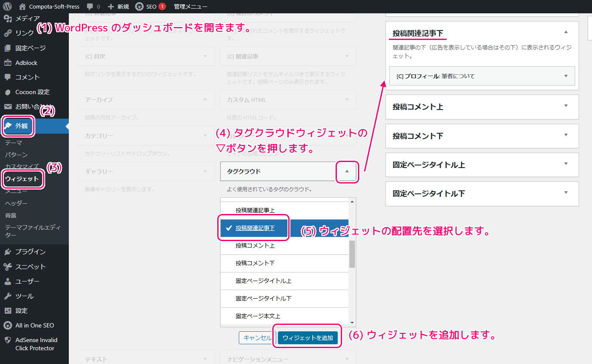The image size is (592, 364).
Task: Click the area list scrollbar thumb
Action: tap(352, 254)
